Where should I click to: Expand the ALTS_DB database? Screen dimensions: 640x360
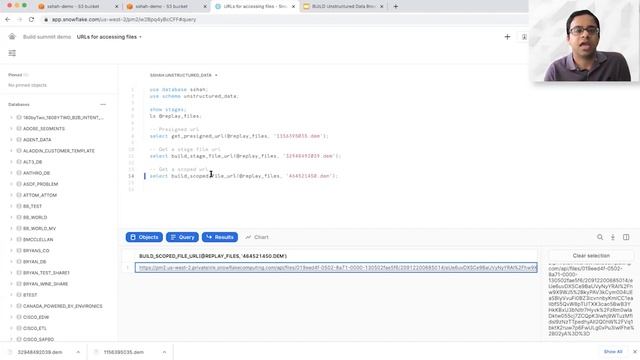[x=11, y=162]
